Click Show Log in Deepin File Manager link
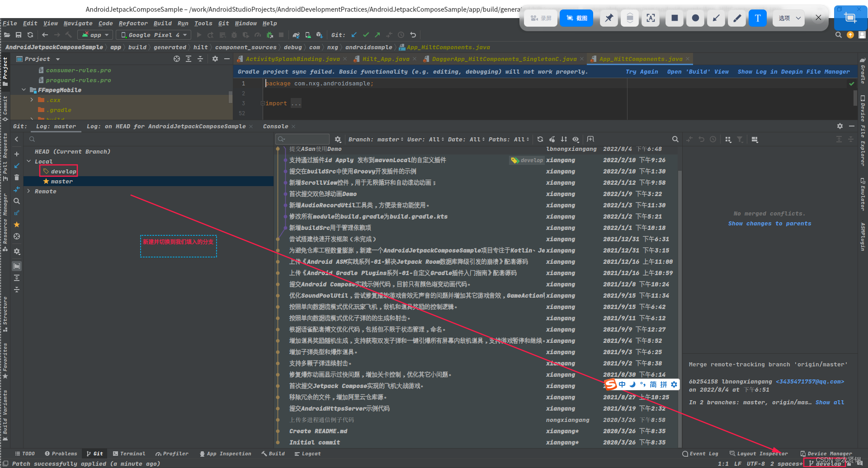This screenshot has width=868, height=468. coord(793,71)
